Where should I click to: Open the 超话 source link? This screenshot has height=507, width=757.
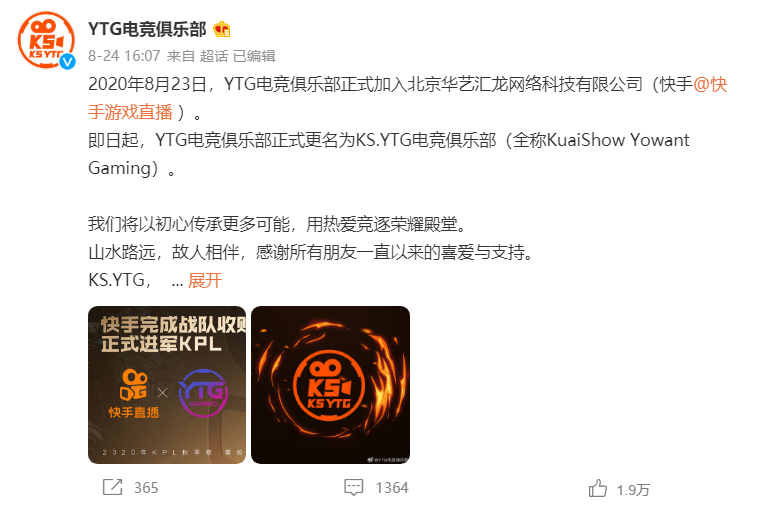coord(214,56)
